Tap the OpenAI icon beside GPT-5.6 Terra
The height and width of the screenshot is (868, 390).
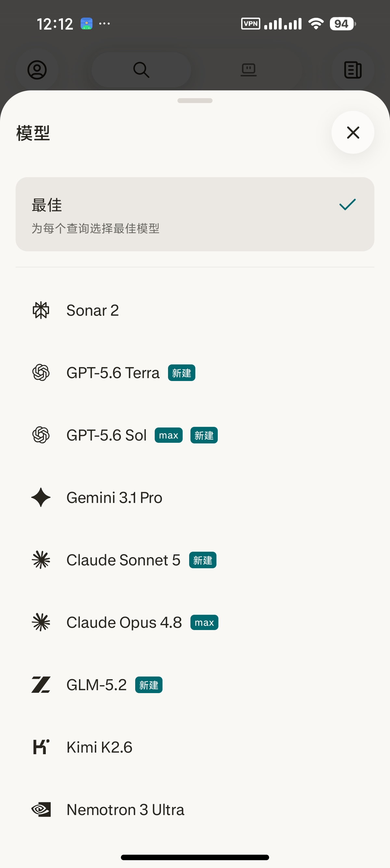41,373
